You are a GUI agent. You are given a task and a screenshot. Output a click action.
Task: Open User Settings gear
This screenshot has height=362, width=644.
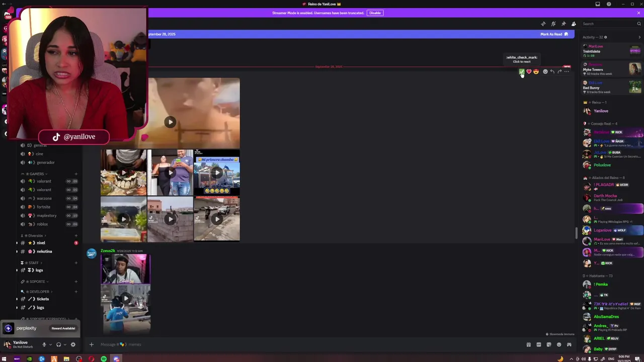point(73,344)
